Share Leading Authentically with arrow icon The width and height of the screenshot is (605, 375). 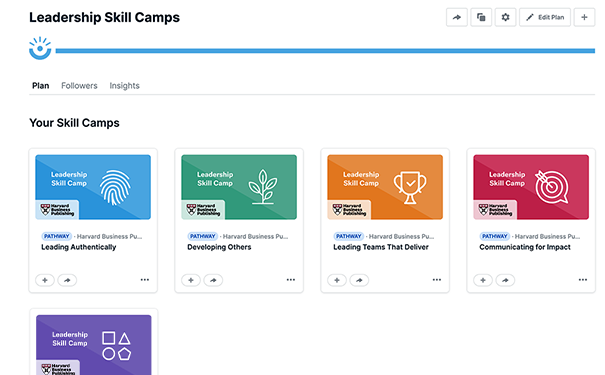coord(67,280)
